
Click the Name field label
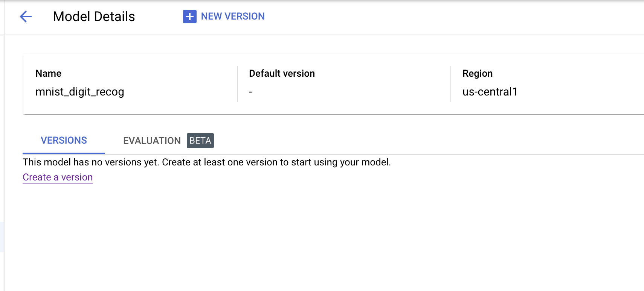pyautogui.click(x=48, y=73)
